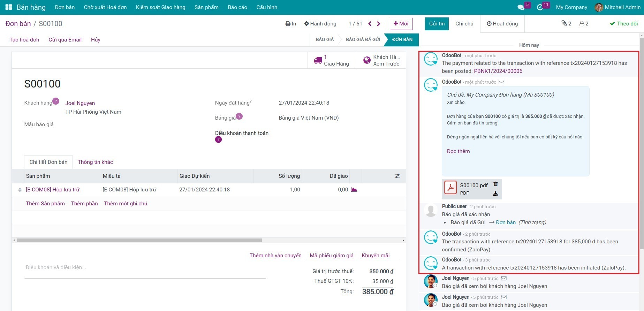Expand the Hành động actions dropdown
The height and width of the screenshot is (311, 644).
(x=320, y=24)
